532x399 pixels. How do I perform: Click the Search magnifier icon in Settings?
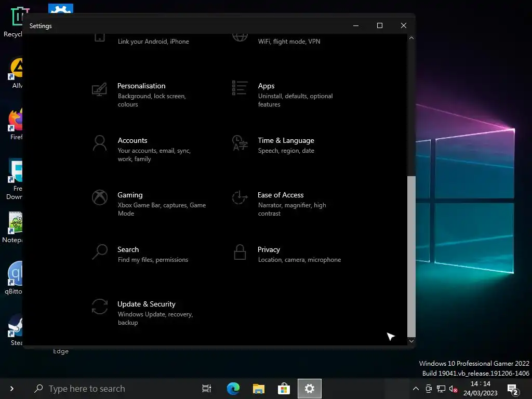[x=100, y=252]
